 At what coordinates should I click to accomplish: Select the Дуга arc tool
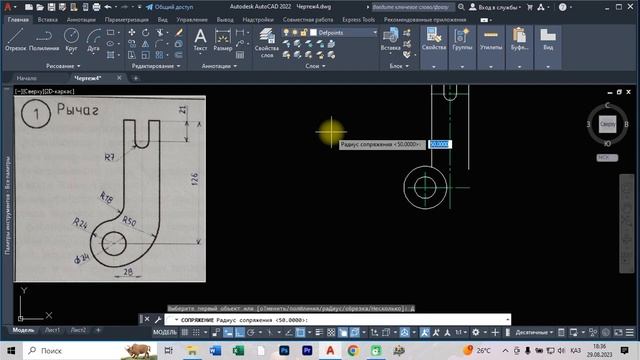pyautogui.click(x=93, y=39)
